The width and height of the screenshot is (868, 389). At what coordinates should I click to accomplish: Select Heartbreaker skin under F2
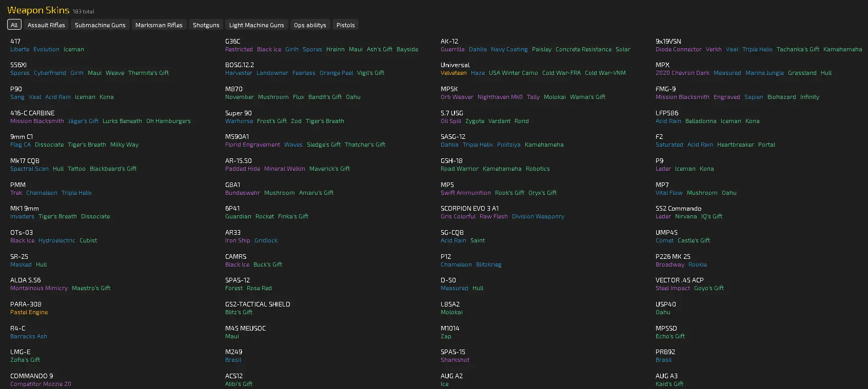[x=735, y=145]
